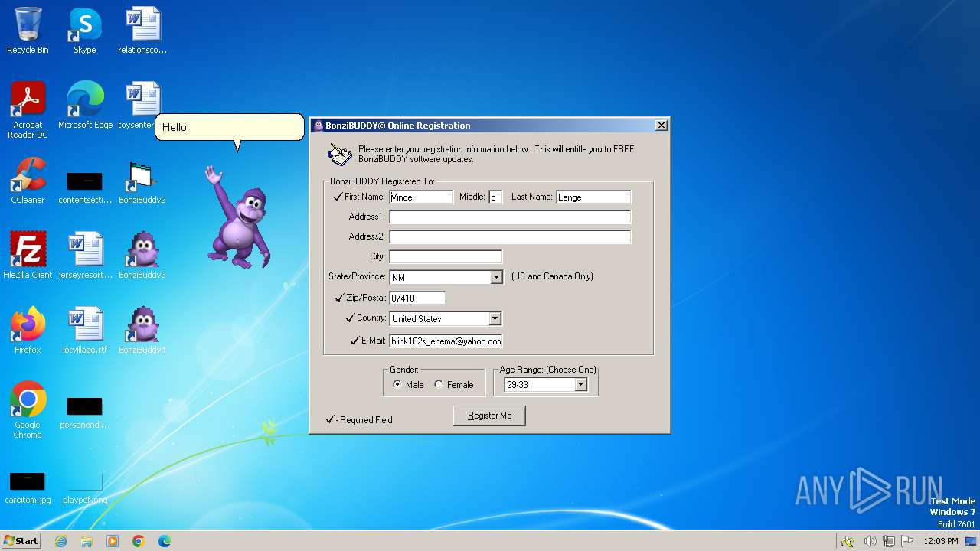Click the Middle initial field
Screen dimensions: 980x551
(495, 197)
